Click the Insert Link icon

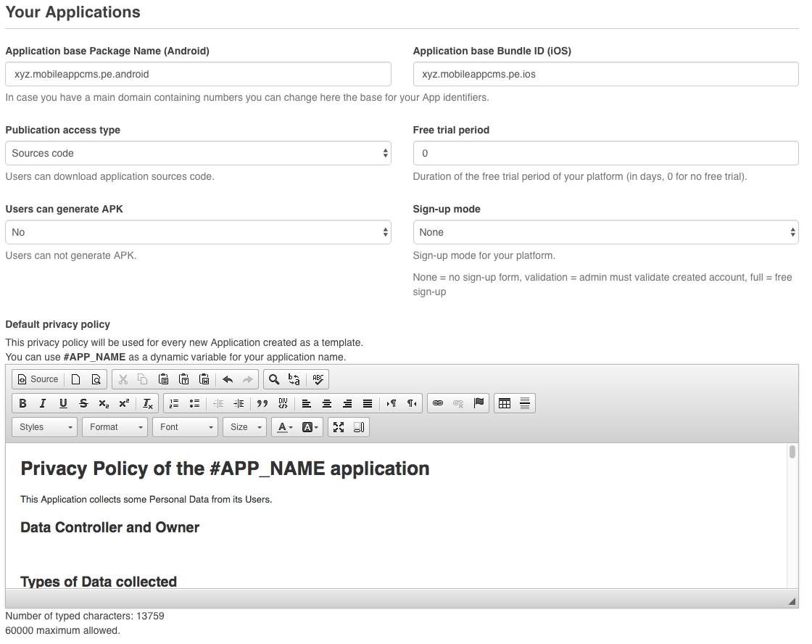(438, 404)
